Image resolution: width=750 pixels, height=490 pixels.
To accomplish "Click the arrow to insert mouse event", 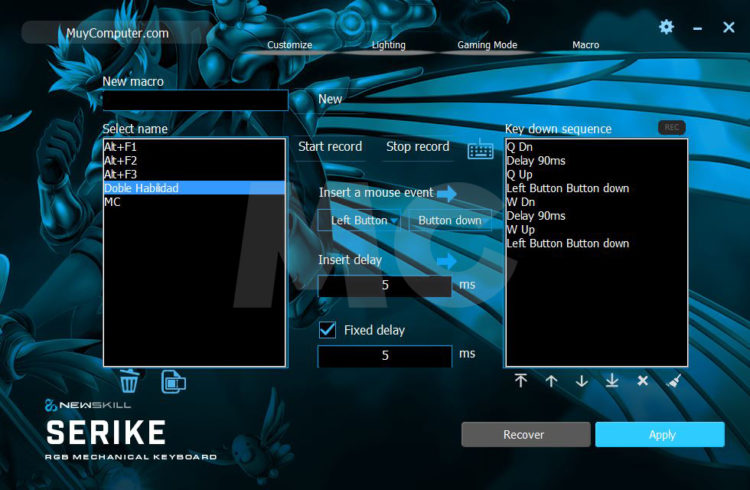I will point(445,192).
